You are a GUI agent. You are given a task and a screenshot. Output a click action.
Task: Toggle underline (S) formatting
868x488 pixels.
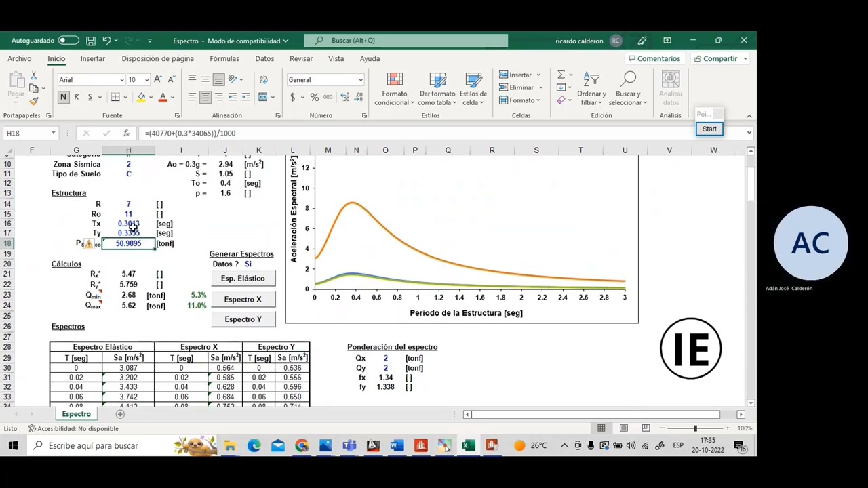(x=89, y=98)
